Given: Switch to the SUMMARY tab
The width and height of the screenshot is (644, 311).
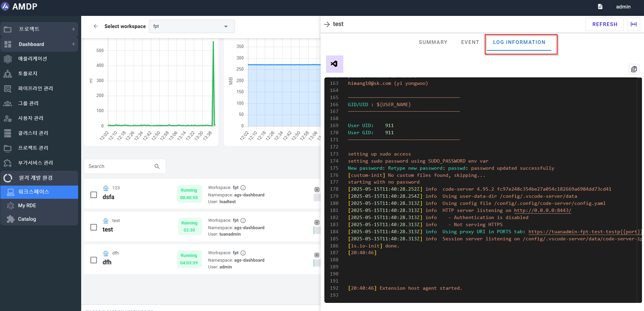Looking at the screenshot, I should tap(433, 42).
